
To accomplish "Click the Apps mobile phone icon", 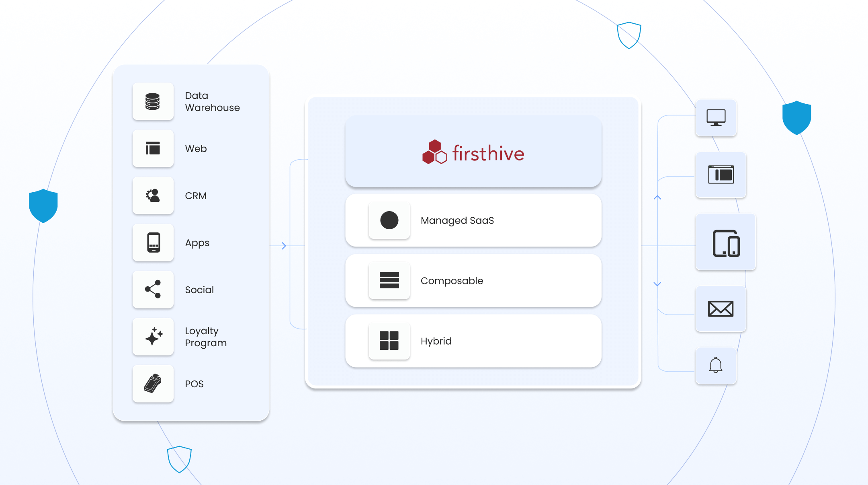I will pyautogui.click(x=153, y=242).
